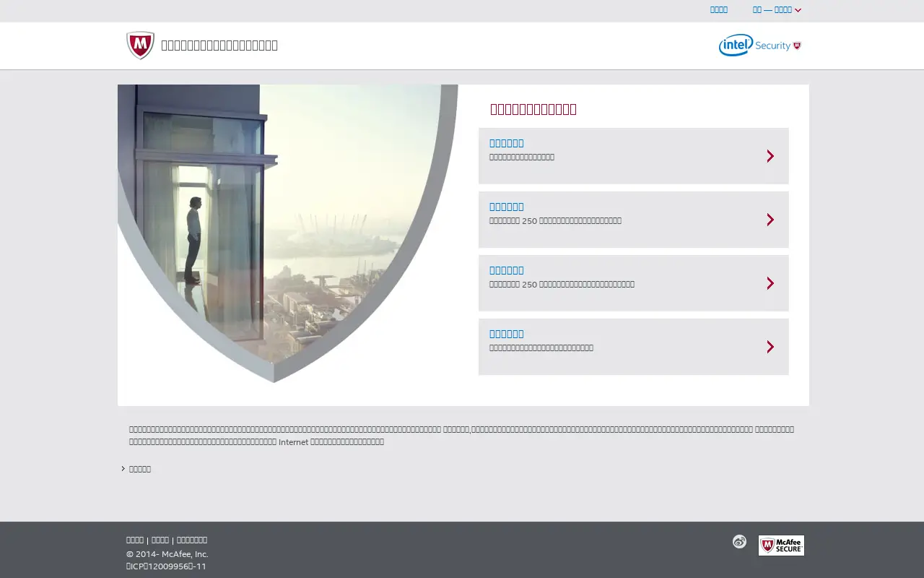
Task: Click the last footer link above copyright
Action: (x=192, y=540)
